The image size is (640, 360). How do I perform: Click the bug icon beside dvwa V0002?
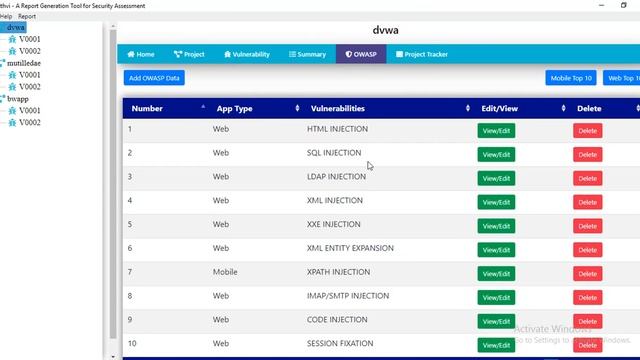(12, 51)
